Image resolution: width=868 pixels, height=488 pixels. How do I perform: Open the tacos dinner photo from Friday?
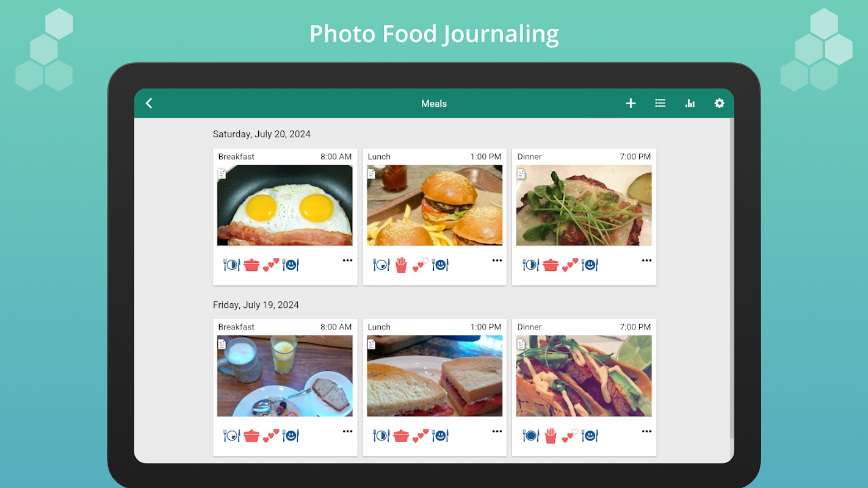584,376
